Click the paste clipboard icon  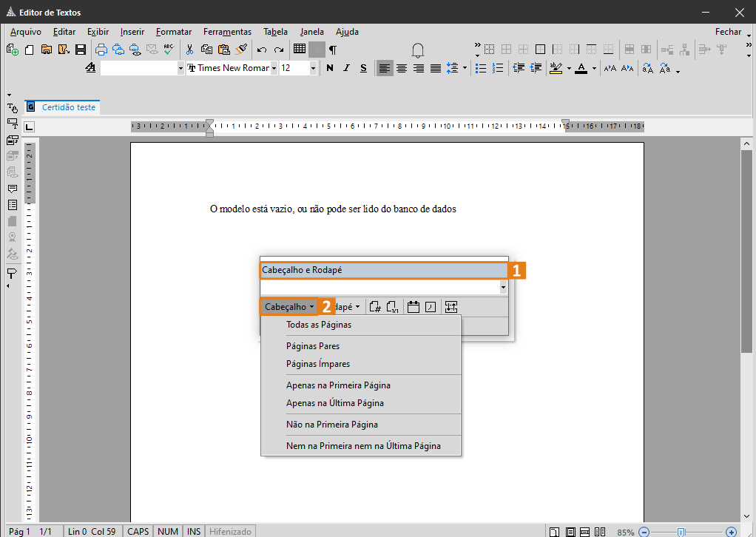coord(223,49)
